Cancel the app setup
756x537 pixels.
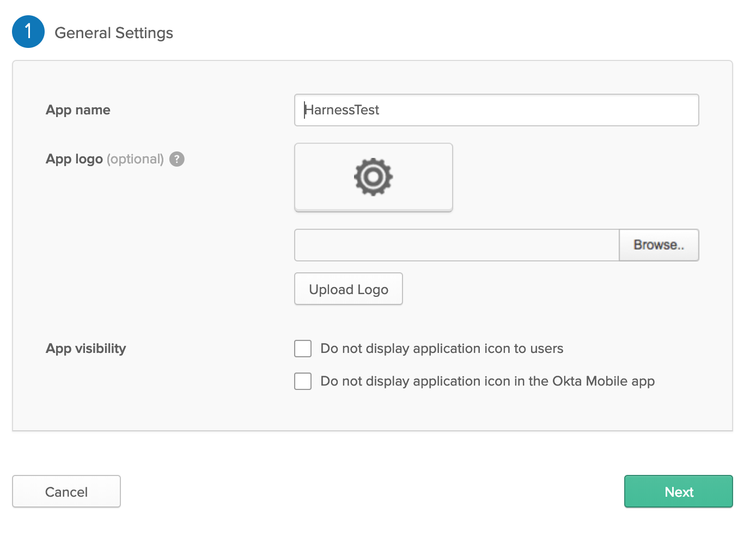point(66,492)
